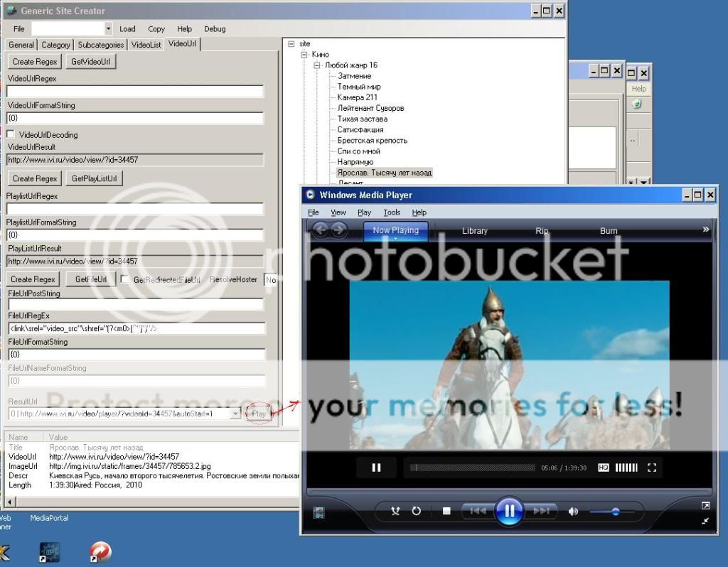Pause playback in Windows Media Player

click(509, 511)
